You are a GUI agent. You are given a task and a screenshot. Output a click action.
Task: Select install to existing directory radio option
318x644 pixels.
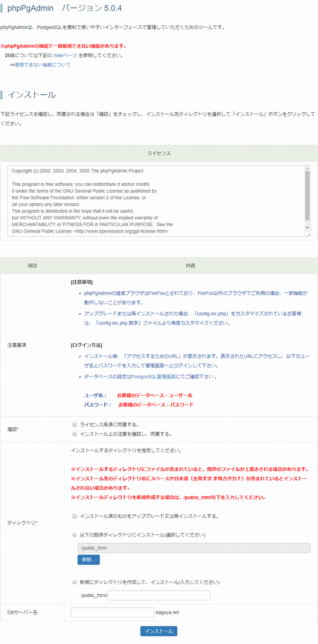(75, 535)
